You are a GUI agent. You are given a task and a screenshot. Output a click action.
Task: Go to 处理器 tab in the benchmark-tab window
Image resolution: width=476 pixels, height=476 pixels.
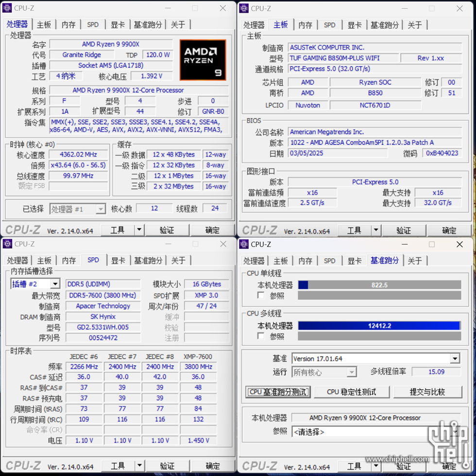coord(254,261)
